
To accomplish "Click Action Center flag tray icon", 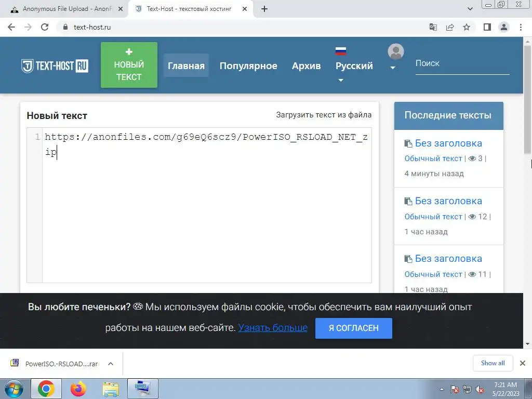I will point(455,389).
